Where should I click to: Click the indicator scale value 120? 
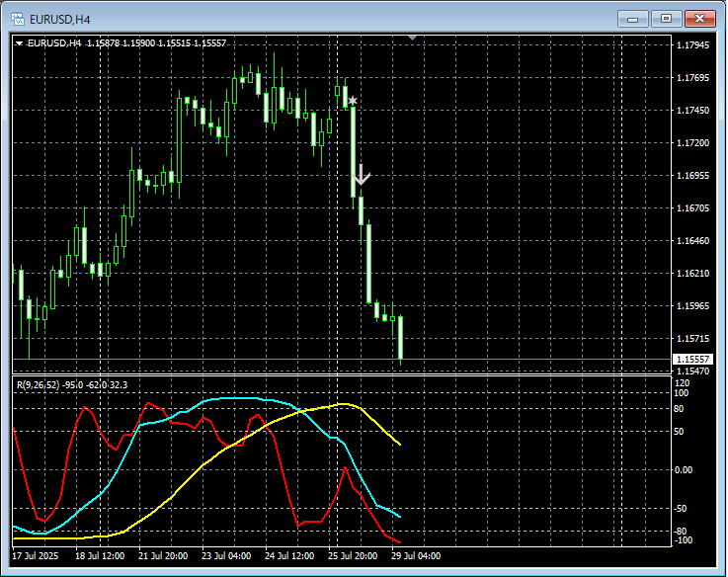[682, 382]
